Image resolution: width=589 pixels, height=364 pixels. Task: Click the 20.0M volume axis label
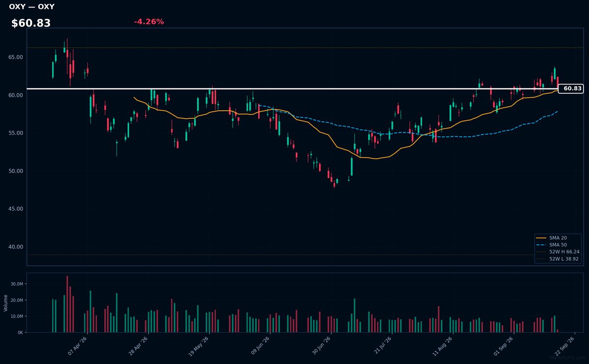coord(17,300)
